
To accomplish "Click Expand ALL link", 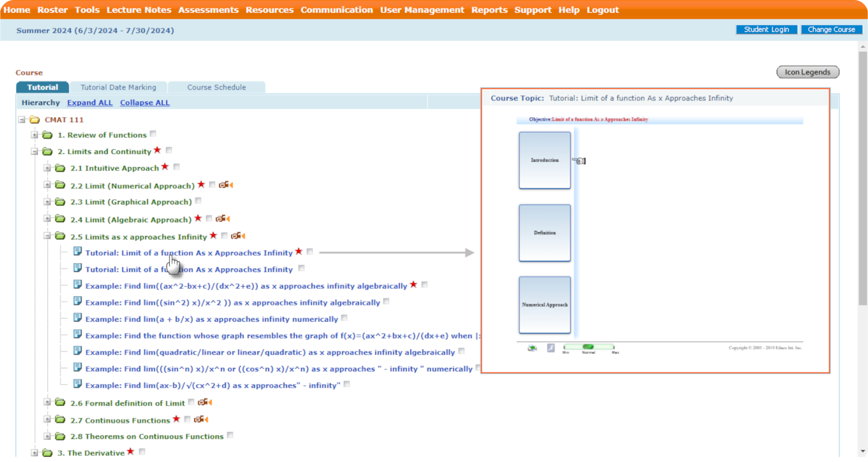I will 90,102.
